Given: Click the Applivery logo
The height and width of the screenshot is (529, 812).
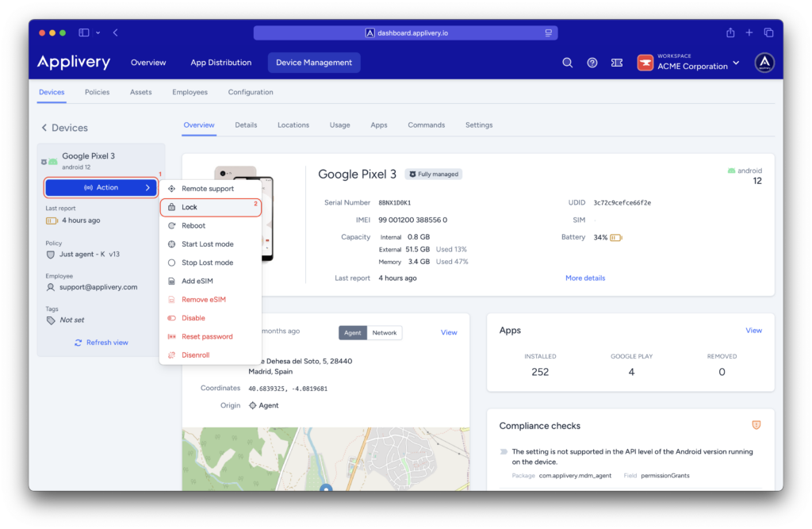Looking at the screenshot, I should point(74,62).
